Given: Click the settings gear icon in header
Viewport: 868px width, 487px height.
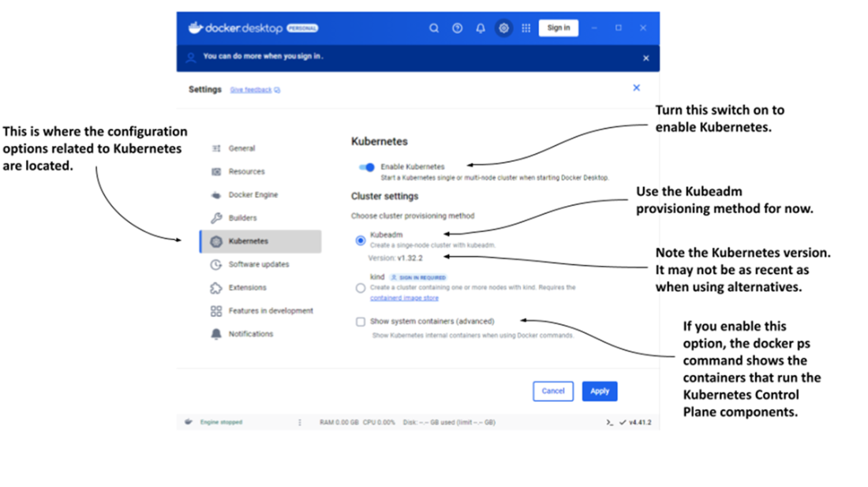Looking at the screenshot, I should [503, 28].
